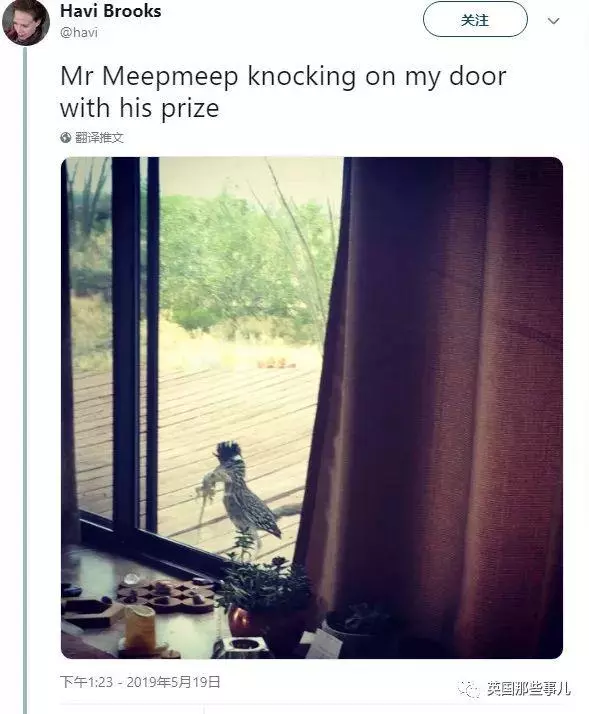
Task: Click the yellow candle on the table
Action: [140, 627]
